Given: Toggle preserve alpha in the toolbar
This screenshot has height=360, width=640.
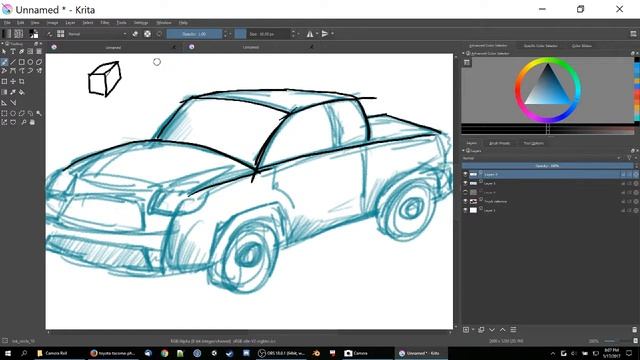Looking at the screenshot, I should point(147,34).
